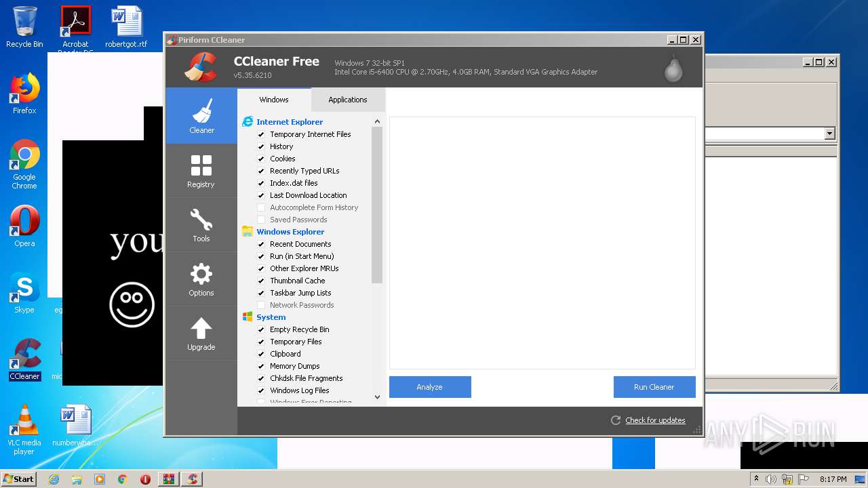Viewport: 868px width, 488px height.
Task: Uncheck History under Internet Explorer
Action: [x=261, y=146]
